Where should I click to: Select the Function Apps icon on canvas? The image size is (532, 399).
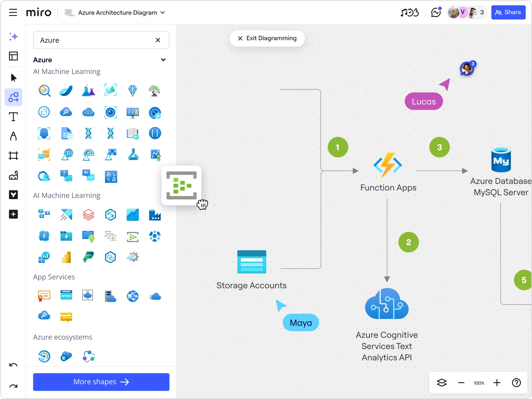tap(387, 165)
